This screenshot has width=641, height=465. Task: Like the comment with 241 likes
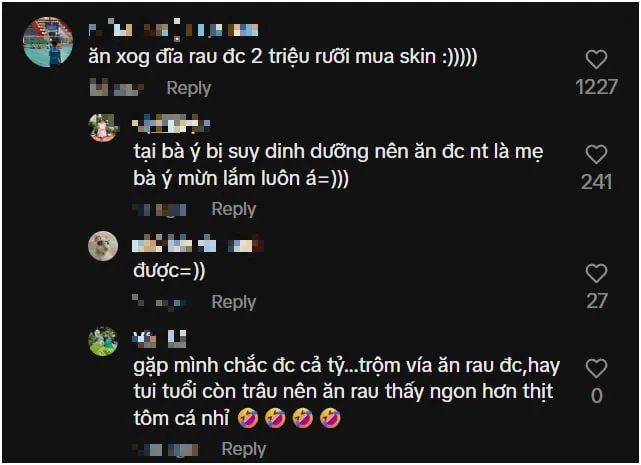point(596,155)
